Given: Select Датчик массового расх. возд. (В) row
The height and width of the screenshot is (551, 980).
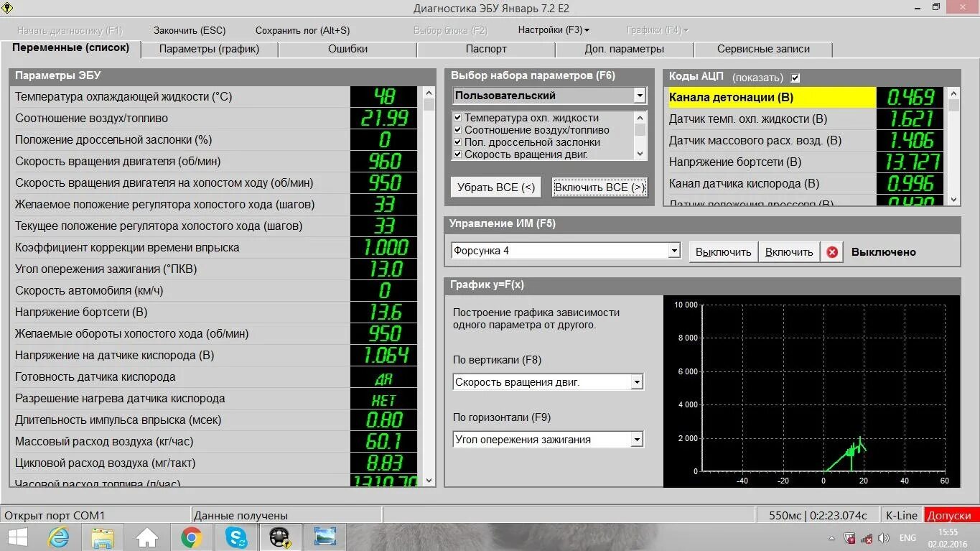Looking at the screenshot, I should tap(805, 140).
